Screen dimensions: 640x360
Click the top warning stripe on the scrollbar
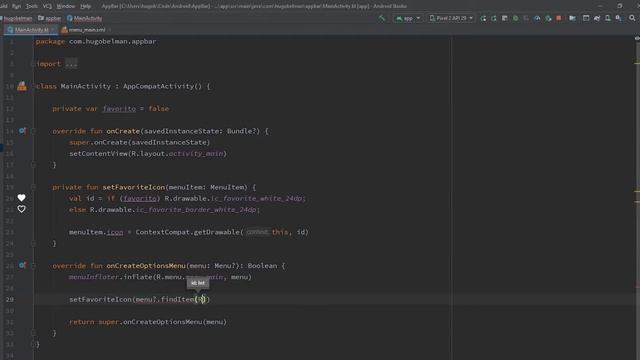tap(637, 63)
